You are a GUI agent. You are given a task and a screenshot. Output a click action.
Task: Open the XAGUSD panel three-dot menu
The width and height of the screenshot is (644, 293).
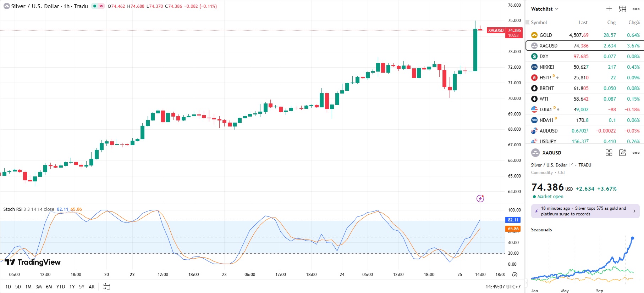pyautogui.click(x=636, y=153)
